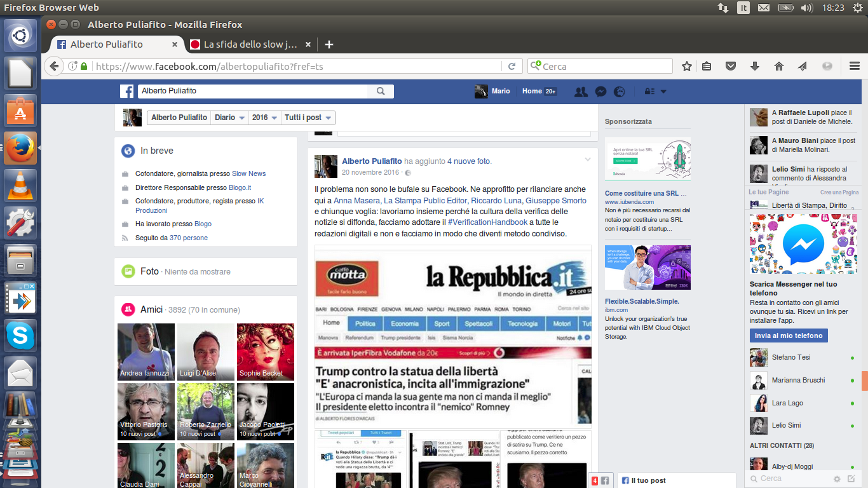
Task: Expand the Tutti i post dropdown
Action: 308,118
